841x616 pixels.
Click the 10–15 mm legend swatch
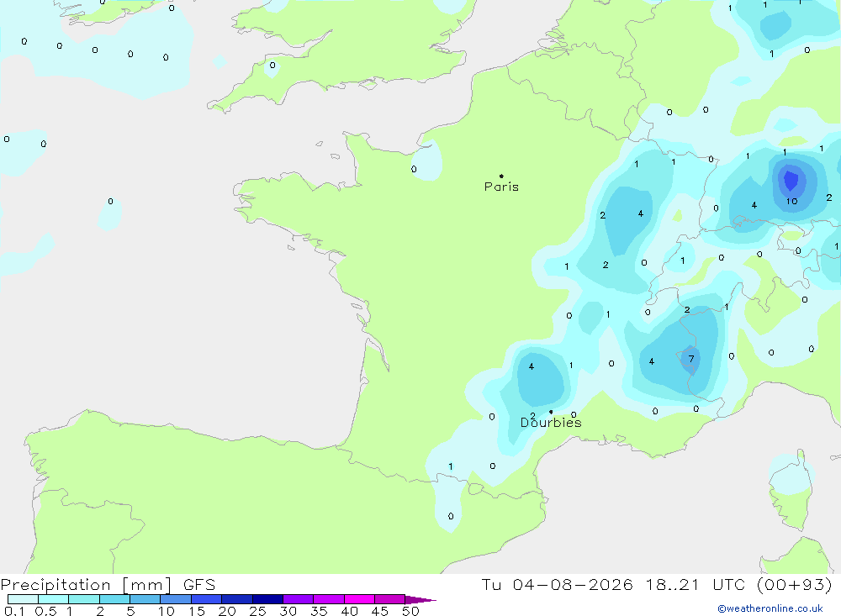(x=176, y=599)
